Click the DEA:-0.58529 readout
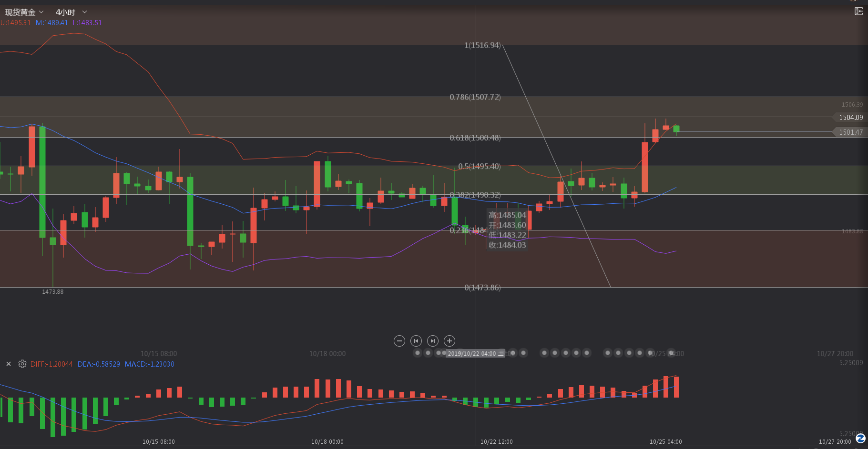The image size is (868, 449). tap(99, 364)
